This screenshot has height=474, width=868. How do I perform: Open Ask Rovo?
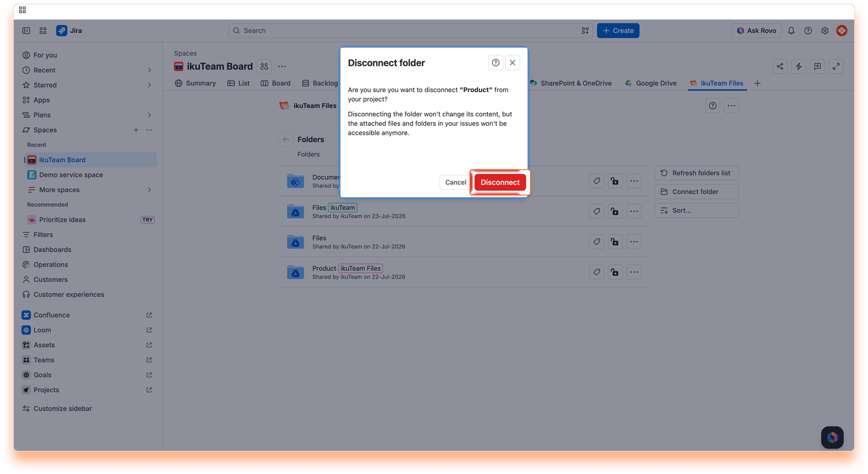(756, 30)
